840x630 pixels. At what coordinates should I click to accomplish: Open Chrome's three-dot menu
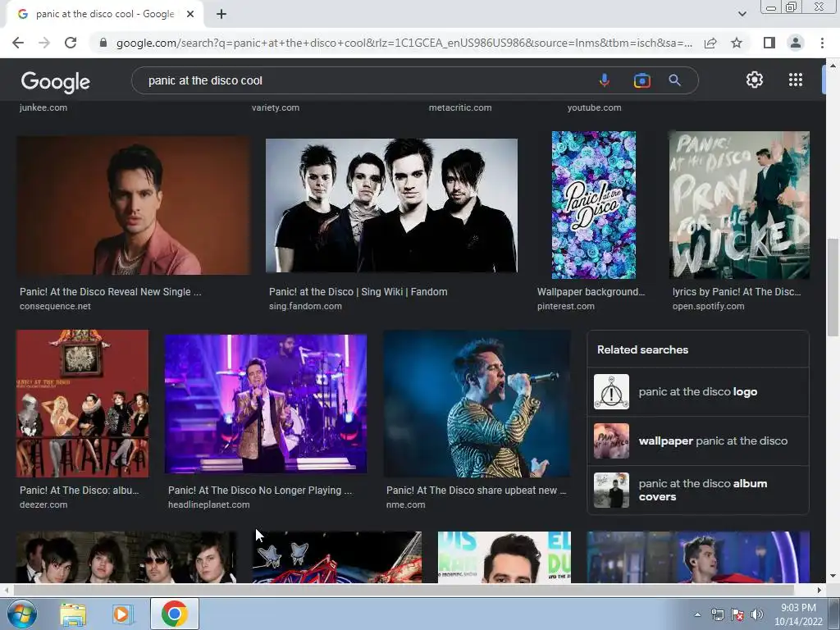click(822, 43)
